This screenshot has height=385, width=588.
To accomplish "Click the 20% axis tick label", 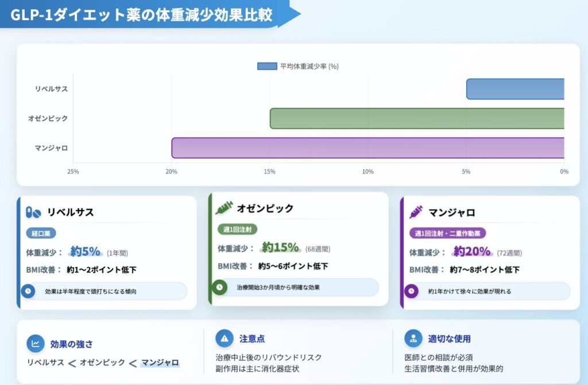I will click(171, 171).
